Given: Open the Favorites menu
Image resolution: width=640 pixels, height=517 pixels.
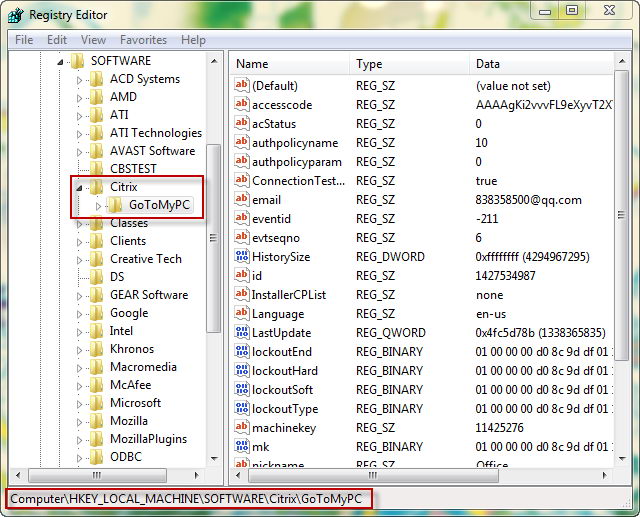Looking at the screenshot, I should (x=143, y=40).
